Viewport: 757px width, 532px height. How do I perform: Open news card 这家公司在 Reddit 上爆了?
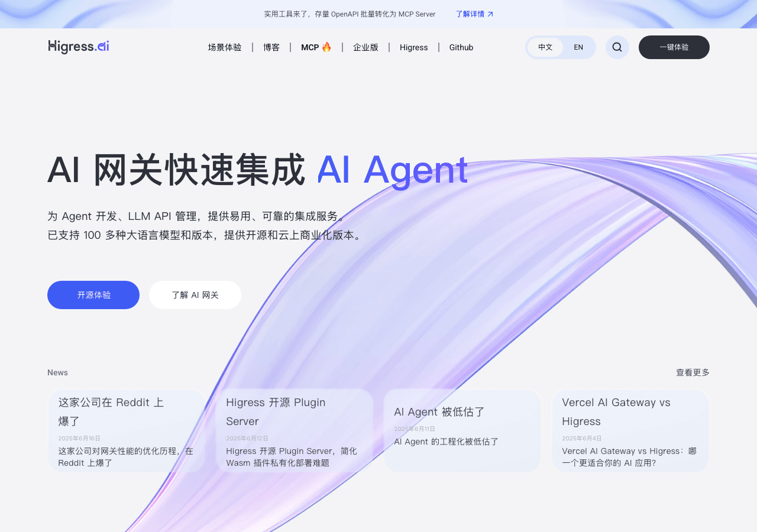click(x=127, y=430)
